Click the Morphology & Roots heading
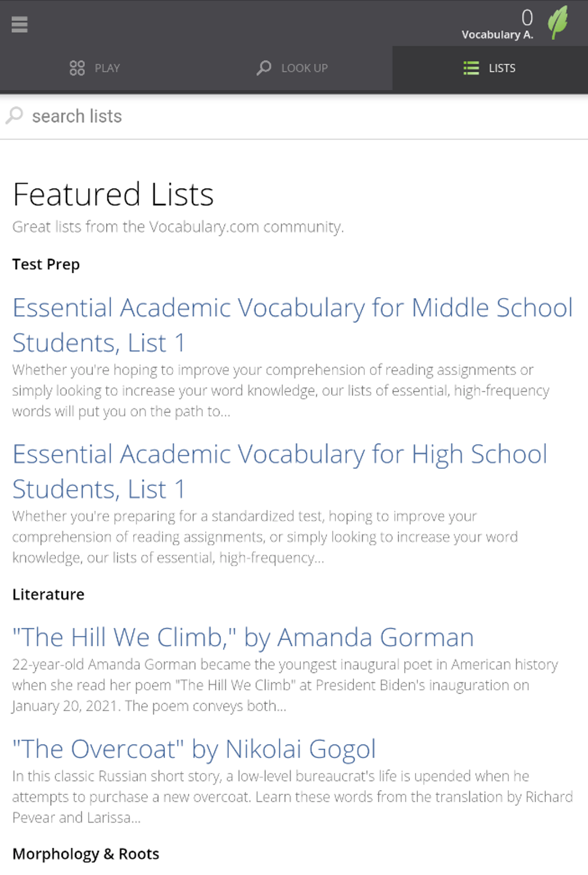This screenshot has width=588, height=875. 86,854
